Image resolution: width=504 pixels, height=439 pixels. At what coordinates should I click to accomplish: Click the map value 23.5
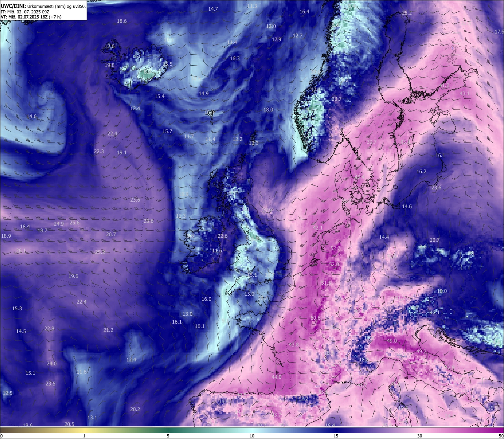click(x=50, y=384)
